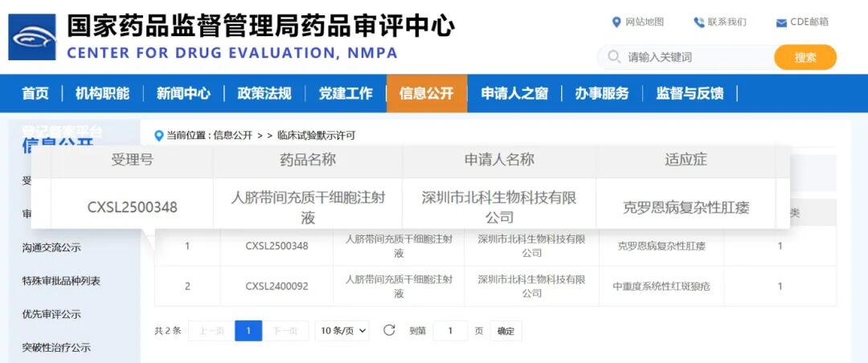This screenshot has height=363, width=868.
Task: Click applicant name in CXSL2400092 row
Action: click(531, 286)
